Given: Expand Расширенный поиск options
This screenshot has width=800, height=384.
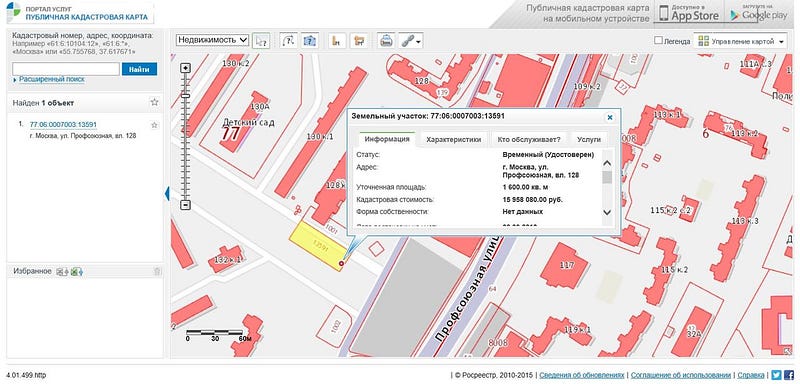Looking at the screenshot, I should tap(52, 80).
